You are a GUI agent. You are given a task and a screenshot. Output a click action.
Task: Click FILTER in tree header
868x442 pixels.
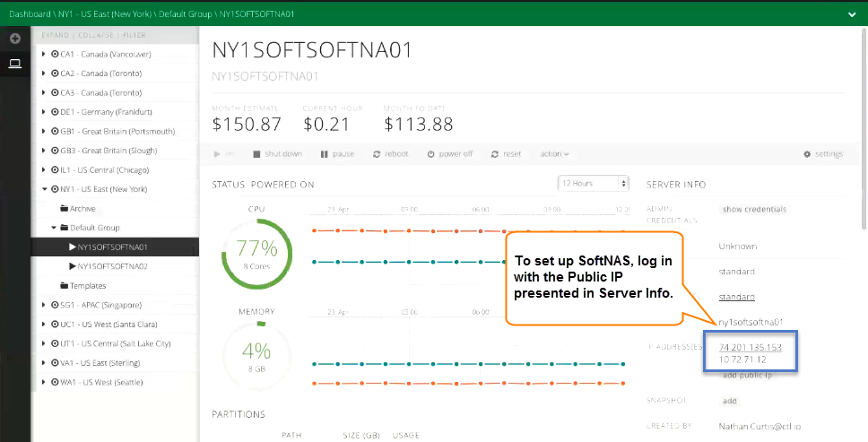point(135,35)
